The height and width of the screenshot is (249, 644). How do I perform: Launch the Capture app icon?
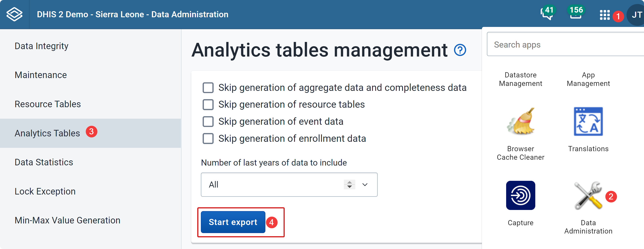pyautogui.click(x=520, y=195)
